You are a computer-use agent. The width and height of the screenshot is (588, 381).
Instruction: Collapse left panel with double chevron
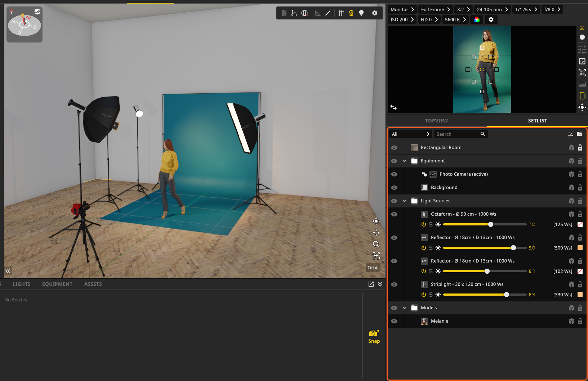pyautogui.click(x=8, y=271)
